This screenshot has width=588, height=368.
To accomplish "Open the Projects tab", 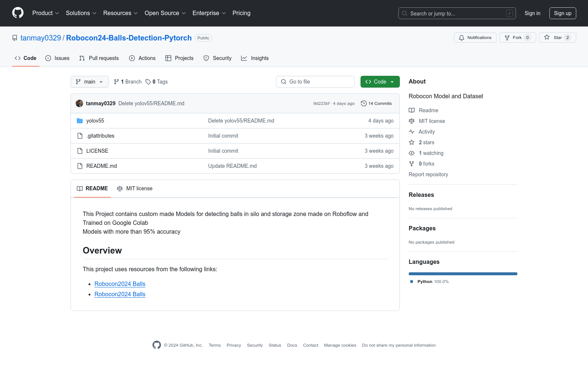I will (x=179, y=58).
